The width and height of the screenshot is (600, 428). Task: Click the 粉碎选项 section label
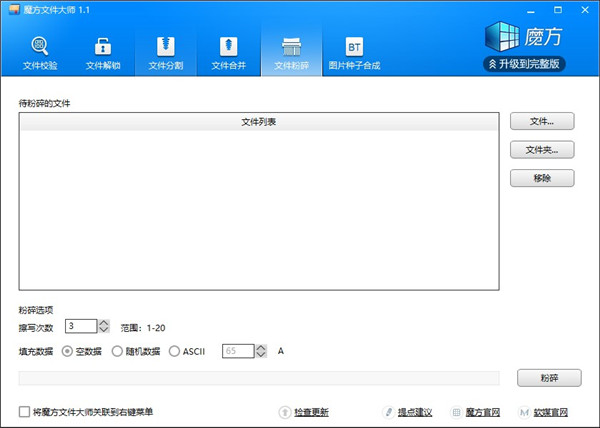(36, 310)
